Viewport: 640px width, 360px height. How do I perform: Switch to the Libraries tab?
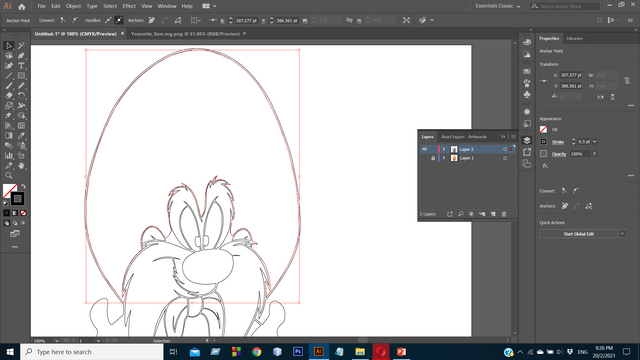point(575,38)
